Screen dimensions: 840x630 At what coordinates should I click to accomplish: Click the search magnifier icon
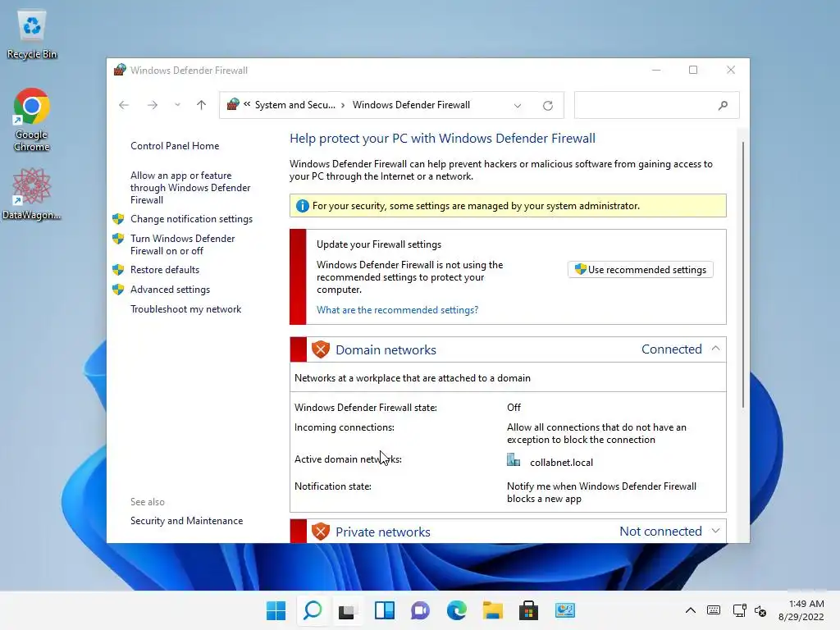[724, 106]
